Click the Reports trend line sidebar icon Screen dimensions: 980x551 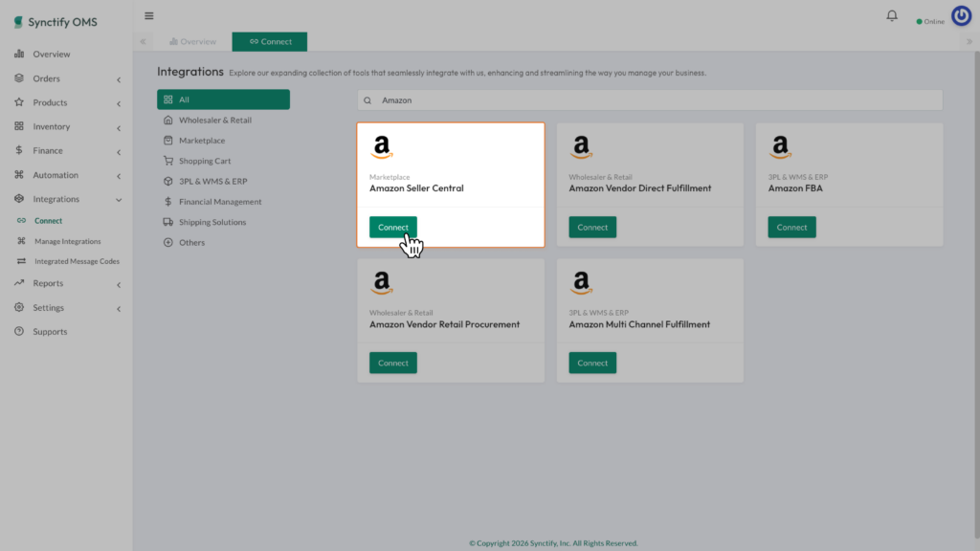(19, 283)
